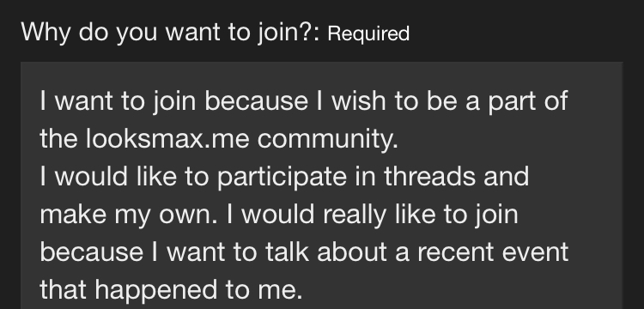Click the word 'because' on the first line

pos(256,101)
